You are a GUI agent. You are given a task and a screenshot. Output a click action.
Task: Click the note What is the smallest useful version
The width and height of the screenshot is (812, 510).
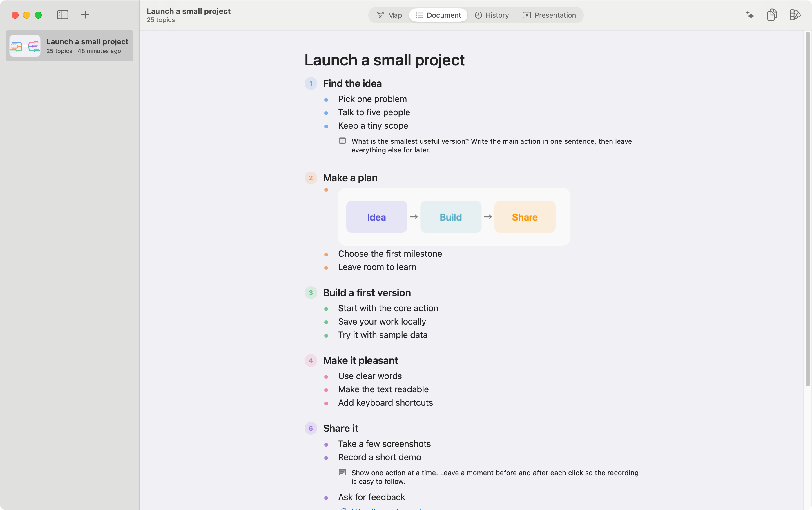click(x=492, y=145)
